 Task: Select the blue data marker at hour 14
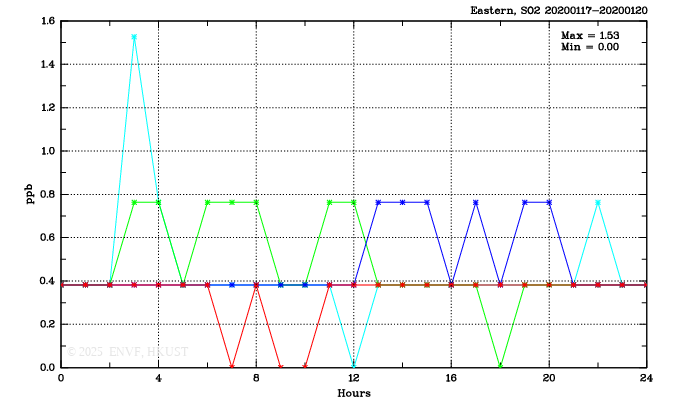coord(403,202)
